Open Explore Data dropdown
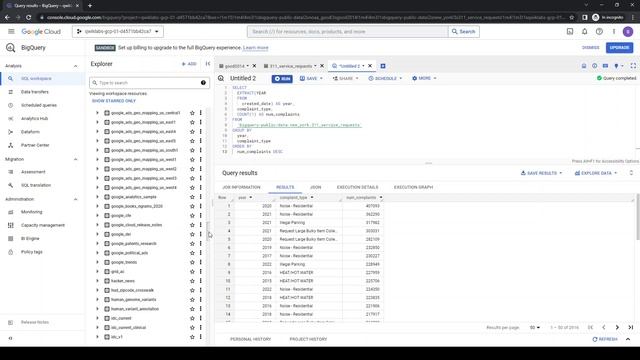 596,173
